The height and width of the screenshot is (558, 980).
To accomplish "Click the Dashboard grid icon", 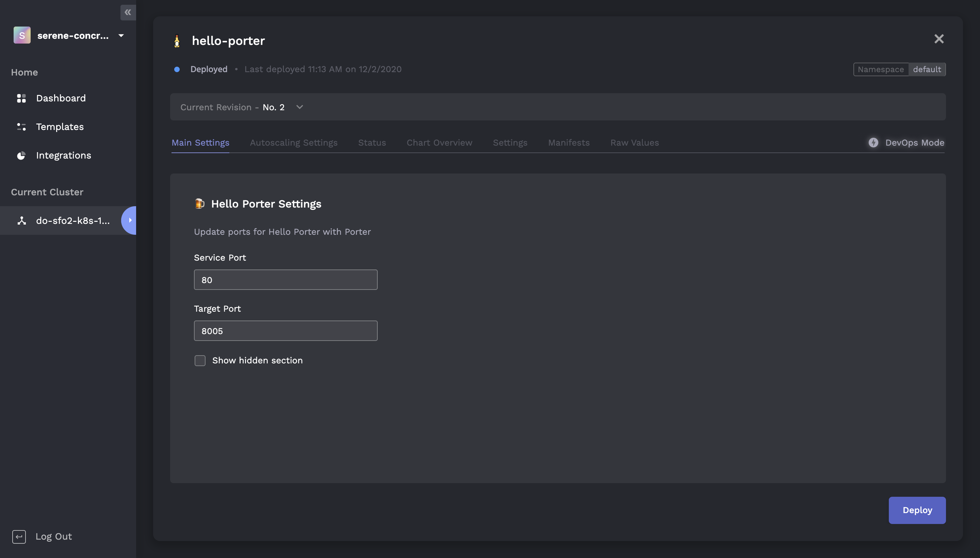I will (x=21, y=98).
